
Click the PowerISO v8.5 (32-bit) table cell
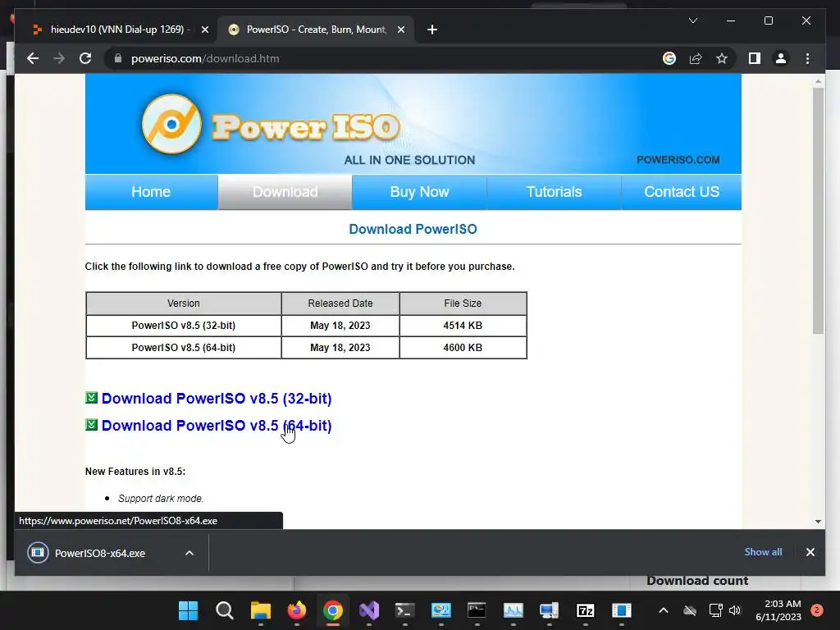(184, 325)
